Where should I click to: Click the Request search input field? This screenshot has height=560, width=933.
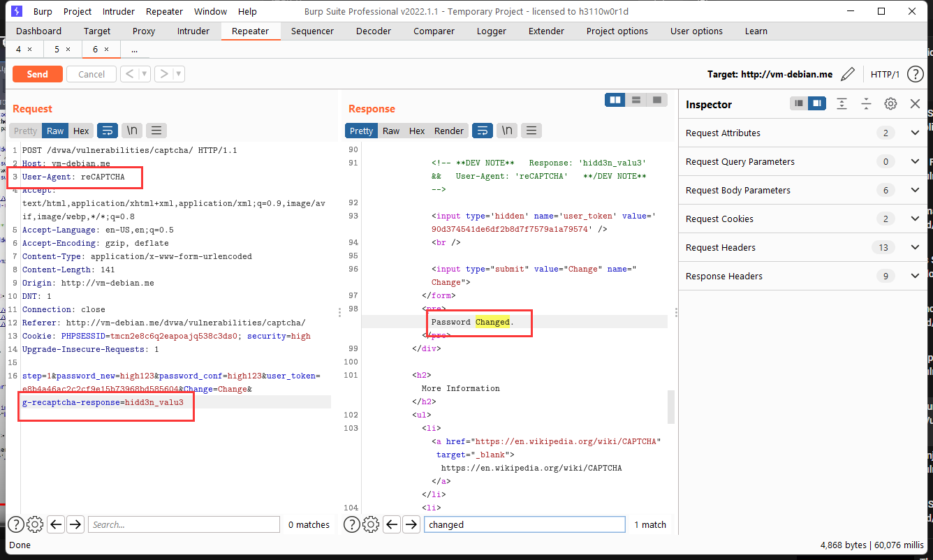184,524
